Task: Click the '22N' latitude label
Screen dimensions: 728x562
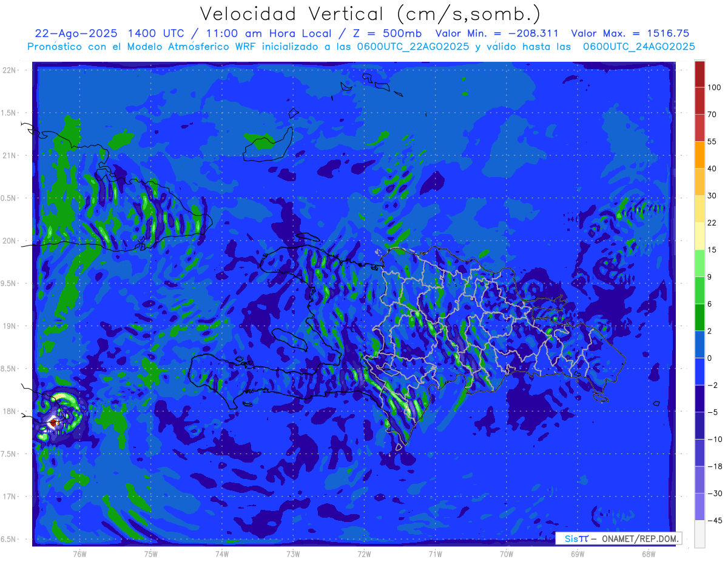Action: click(x=10, y=70)
